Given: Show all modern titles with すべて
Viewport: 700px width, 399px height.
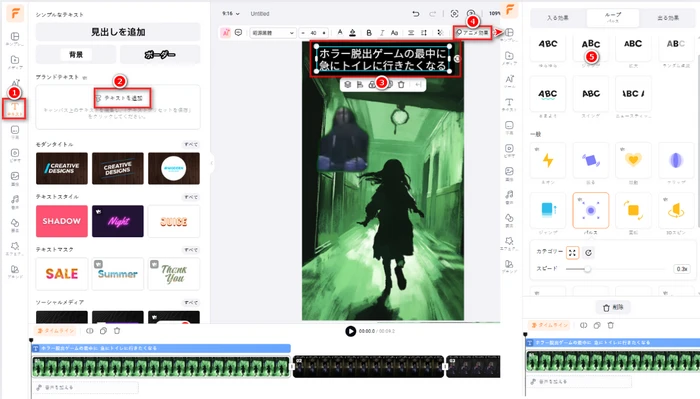Looking at the screenshot, I should 191,144.
